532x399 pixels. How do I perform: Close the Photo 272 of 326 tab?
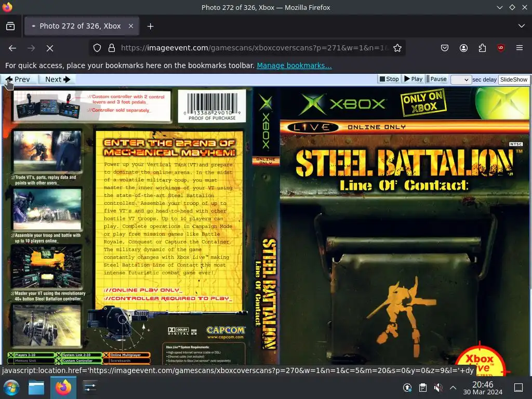pyautogui.click(x=130, y=26)
